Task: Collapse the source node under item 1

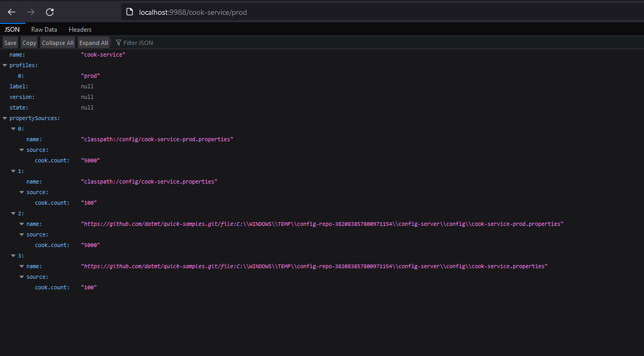Action: (x=22, y=192)
